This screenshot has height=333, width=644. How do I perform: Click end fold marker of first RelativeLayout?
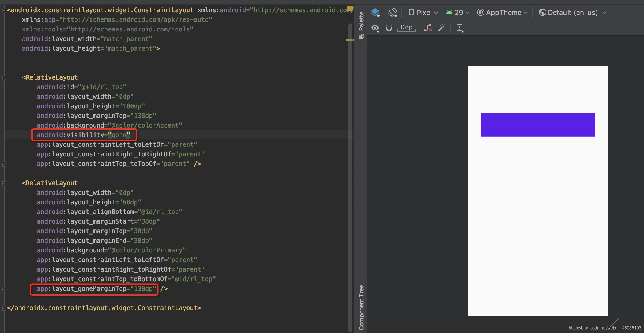click(x=4, y=164)
